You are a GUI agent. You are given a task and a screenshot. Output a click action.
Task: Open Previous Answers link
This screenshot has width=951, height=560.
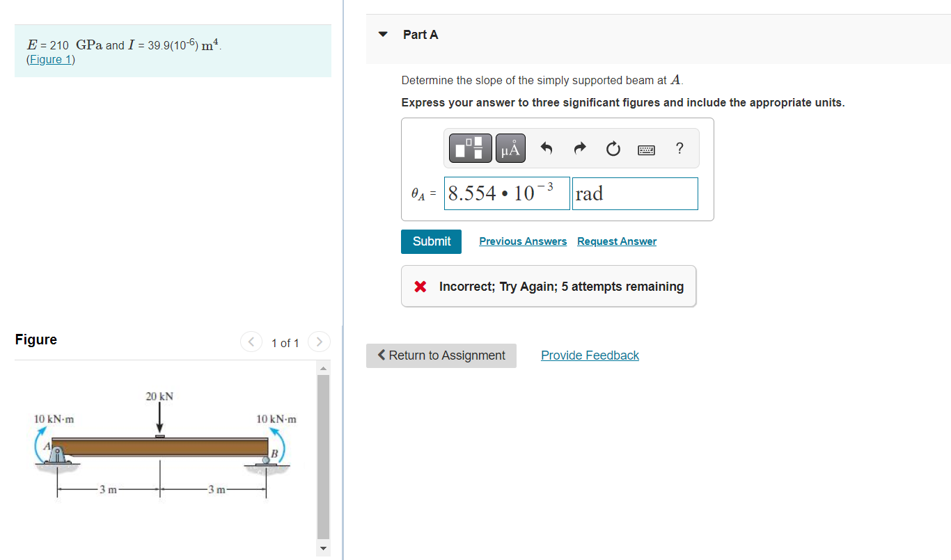[x=523, y=241]
